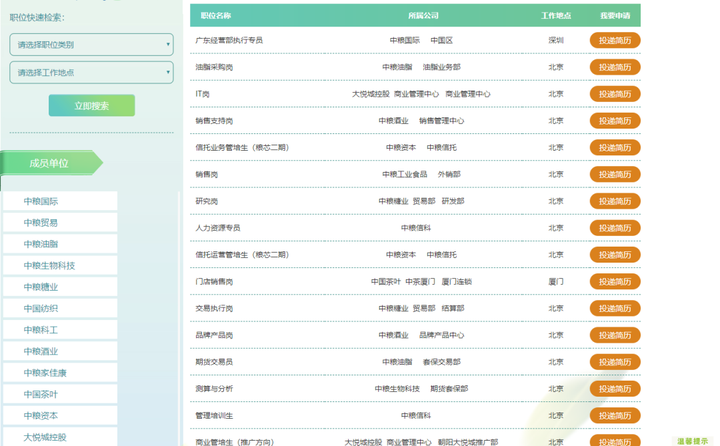Open job title 交易执行岗
This screenshot has height=446, width=720.
coord(214,308)
